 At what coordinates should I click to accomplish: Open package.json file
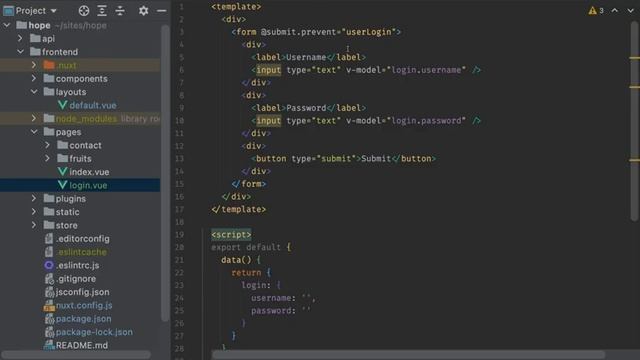pos(83,319)
